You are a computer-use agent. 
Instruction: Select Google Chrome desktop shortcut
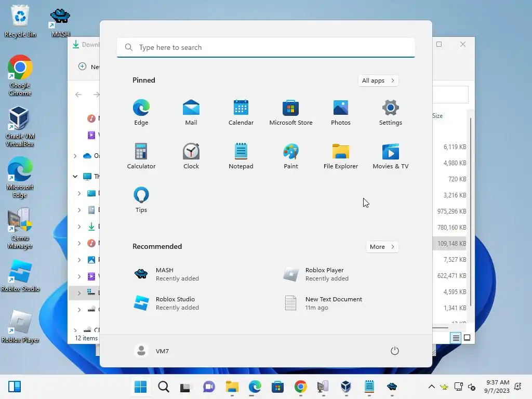tap(20, 75)
